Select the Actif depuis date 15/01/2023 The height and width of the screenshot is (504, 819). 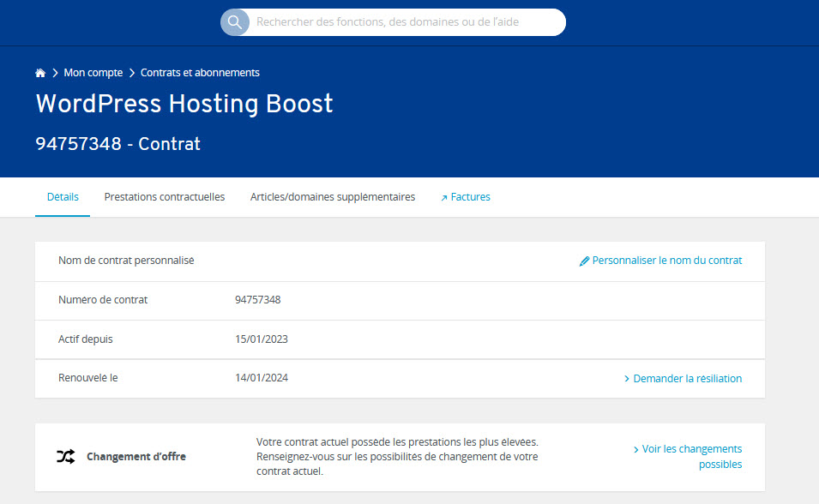click(262, 339)
